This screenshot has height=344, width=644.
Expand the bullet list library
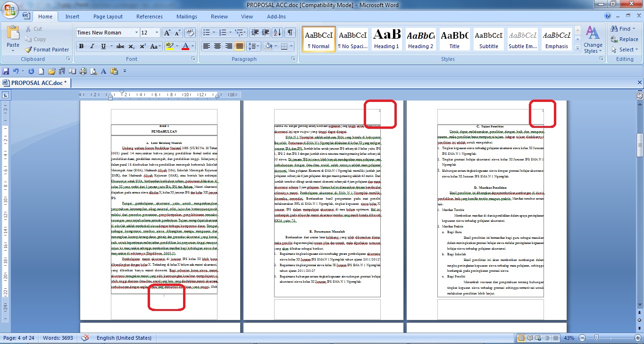pos(214,33)
